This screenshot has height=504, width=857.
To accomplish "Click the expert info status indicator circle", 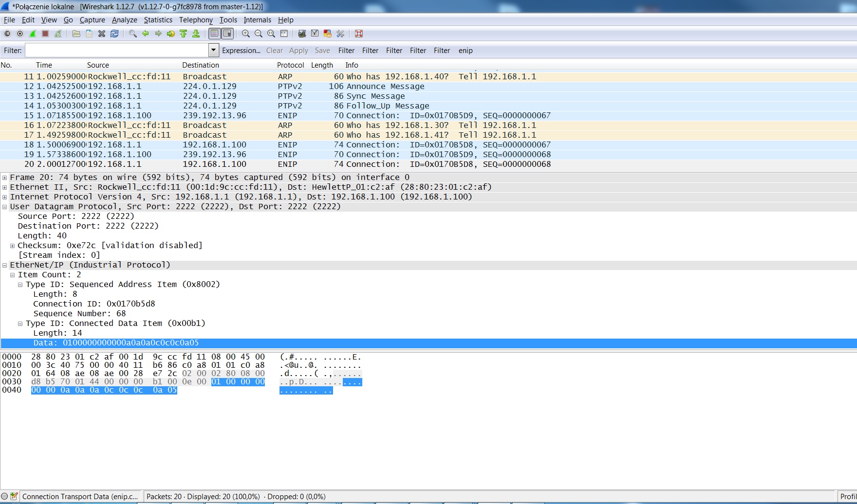I will coord(5,497).
